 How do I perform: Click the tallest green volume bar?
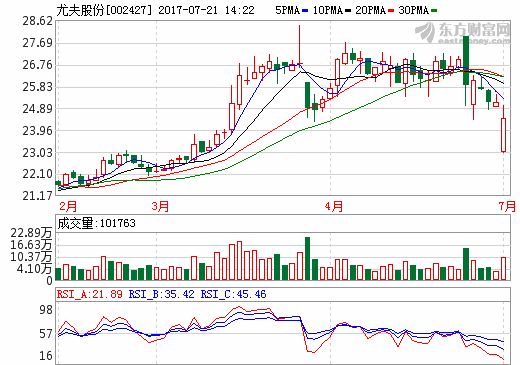tap(307, 258)
